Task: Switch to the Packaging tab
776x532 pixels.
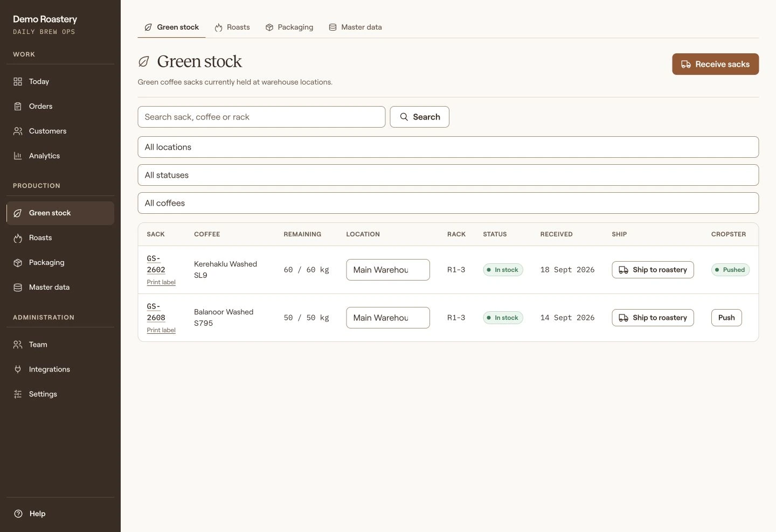Action: pos(289,27)
